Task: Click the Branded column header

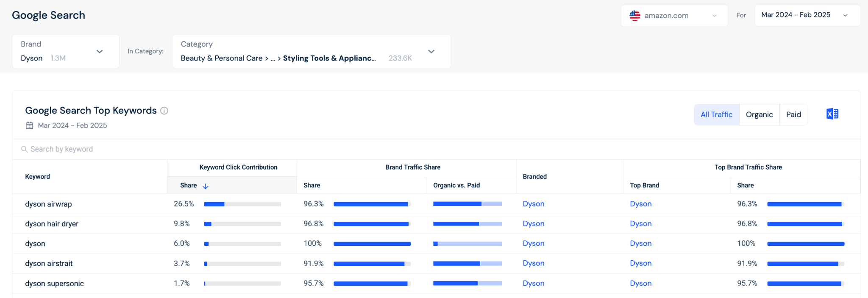Action: (x=535, y=177)
